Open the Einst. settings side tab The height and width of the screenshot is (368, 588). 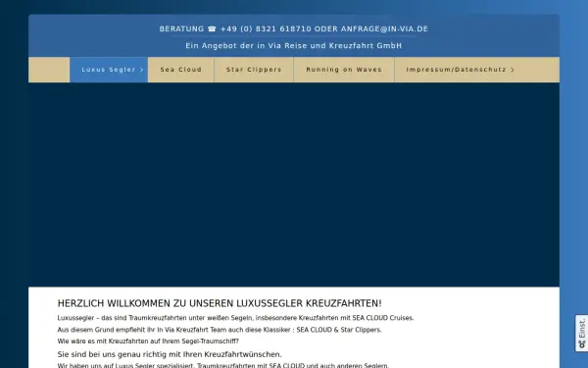click(x=581, y=333)
